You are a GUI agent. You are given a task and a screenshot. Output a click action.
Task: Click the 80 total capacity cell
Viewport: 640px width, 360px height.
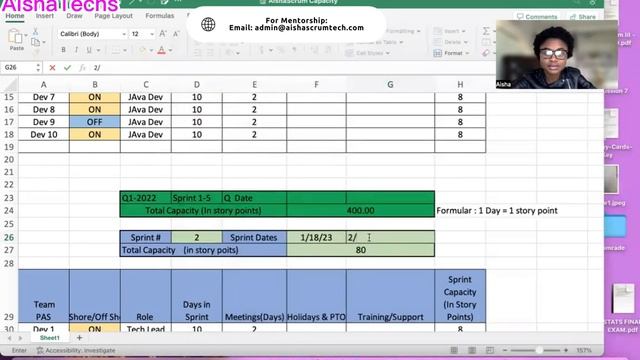[x=360, y=250]
